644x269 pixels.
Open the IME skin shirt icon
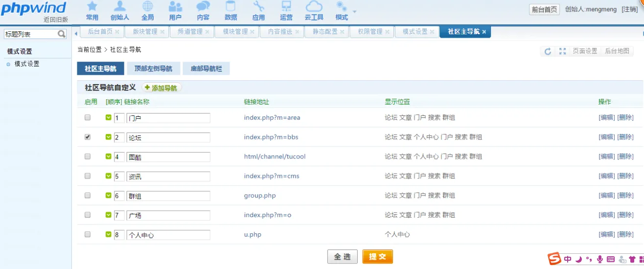point(633,259)
